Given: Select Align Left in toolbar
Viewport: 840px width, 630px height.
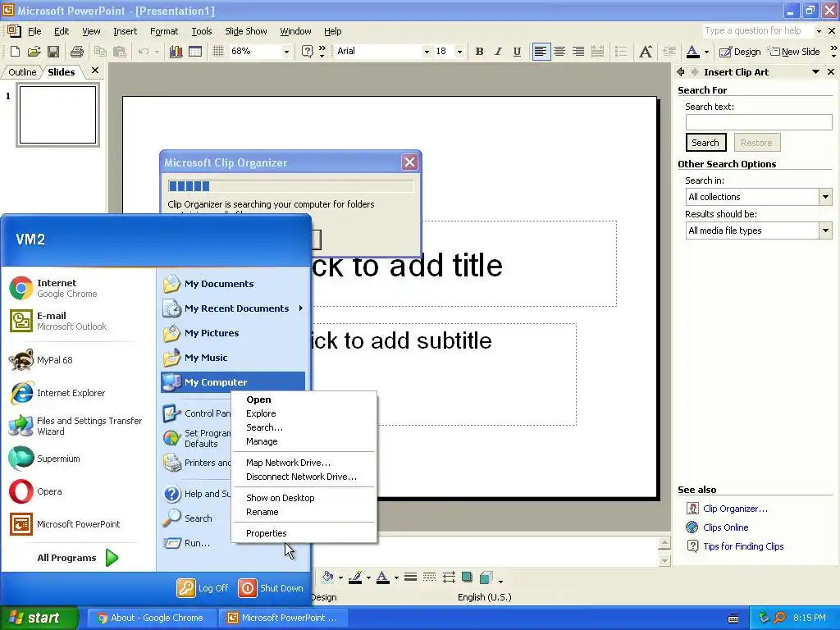Looking at the screenshot, I should point(541,52).
